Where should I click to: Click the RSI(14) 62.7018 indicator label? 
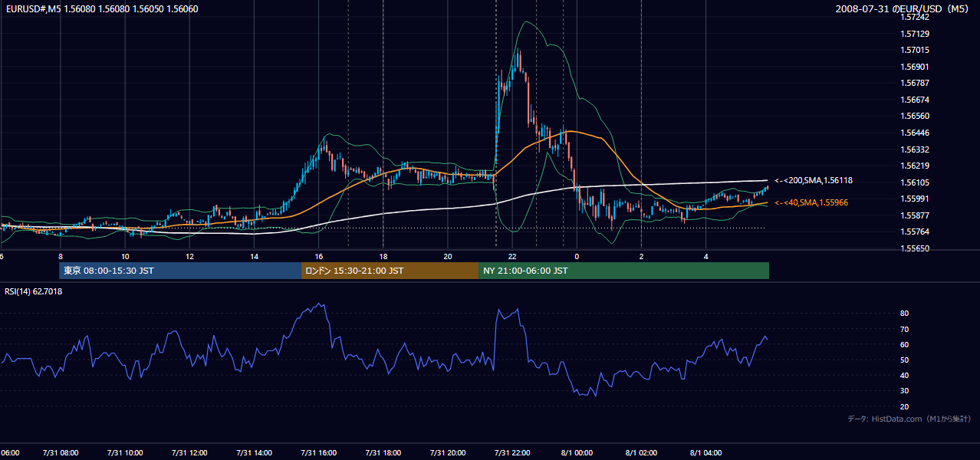pyautogui.click(x=34, y=291)
